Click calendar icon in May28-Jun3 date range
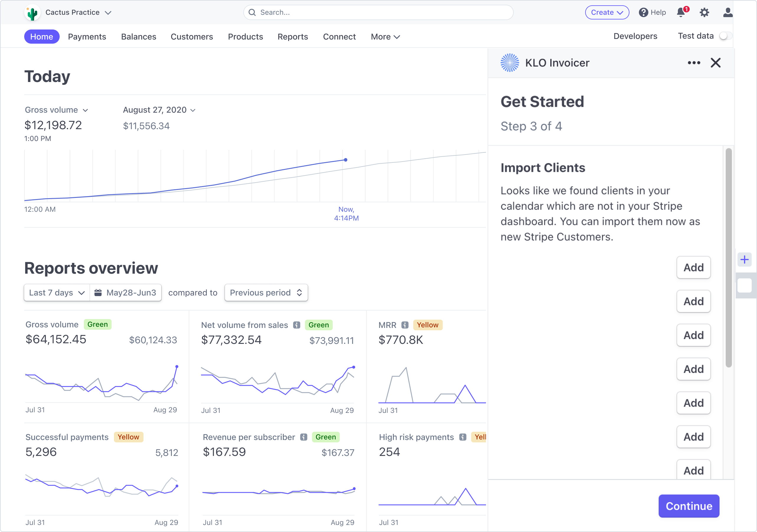Viewport: 757px width, 532px height. (x=98, y=293)
